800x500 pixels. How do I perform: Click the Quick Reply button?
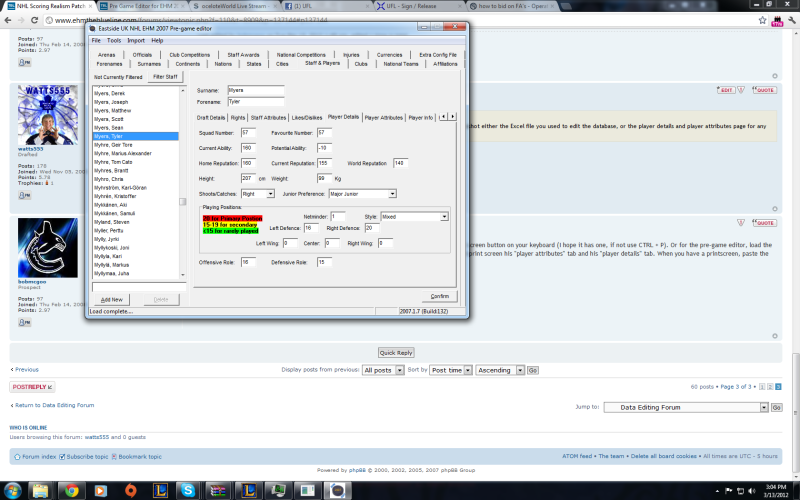(396, 353)
